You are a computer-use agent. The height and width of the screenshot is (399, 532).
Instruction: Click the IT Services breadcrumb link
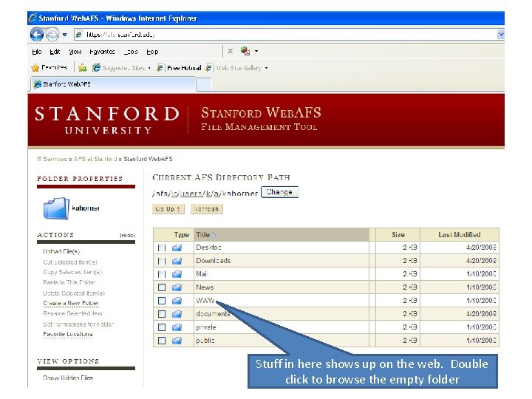[x=52, y=159]
